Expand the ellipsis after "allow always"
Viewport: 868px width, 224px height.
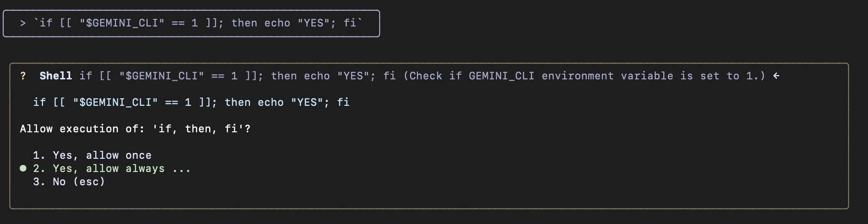pyautogui.click(x=182, y=169)
